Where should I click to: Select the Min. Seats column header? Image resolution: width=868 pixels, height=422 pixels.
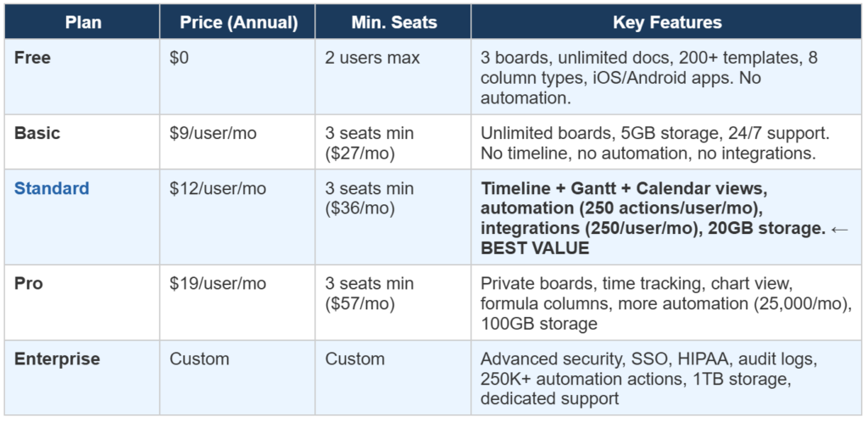392,23
